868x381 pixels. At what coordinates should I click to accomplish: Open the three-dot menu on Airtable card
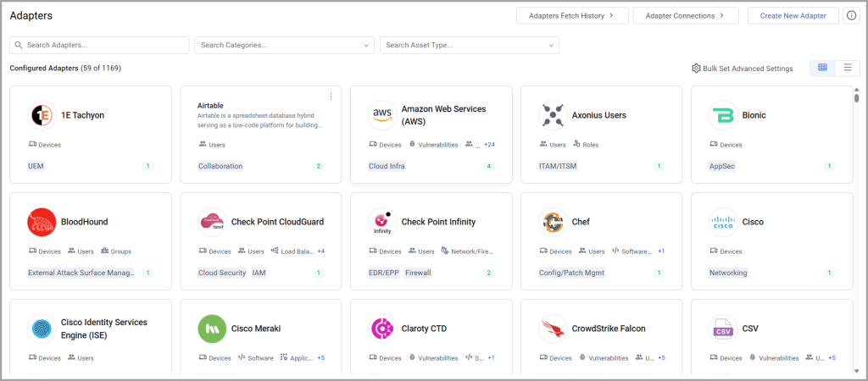click(331, 97)
